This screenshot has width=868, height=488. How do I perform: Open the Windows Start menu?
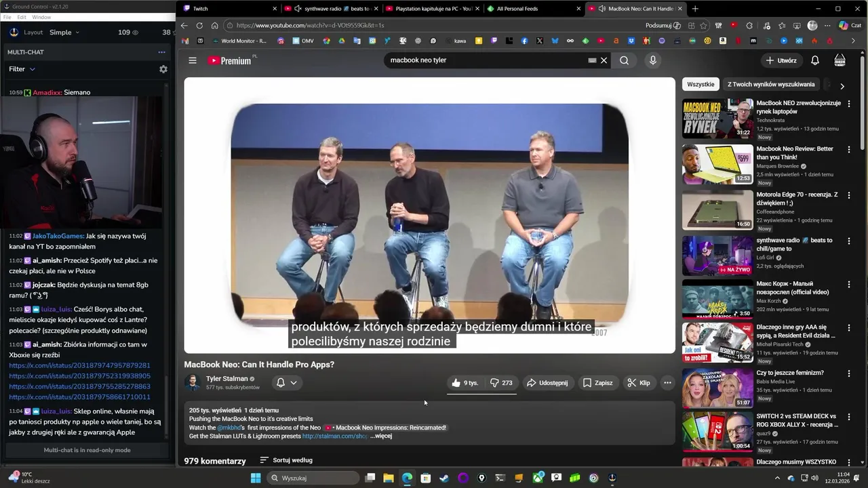[256, 478]
